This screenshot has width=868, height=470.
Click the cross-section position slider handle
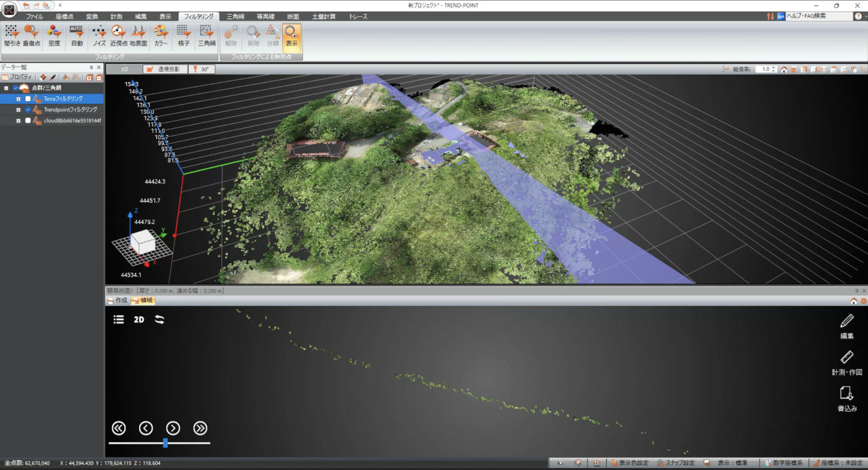[165, 443]
